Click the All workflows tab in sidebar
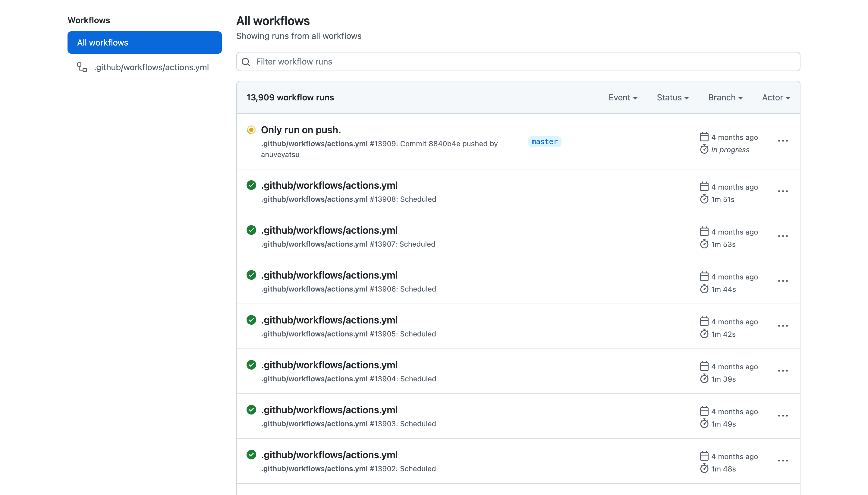 coord(144,42)
